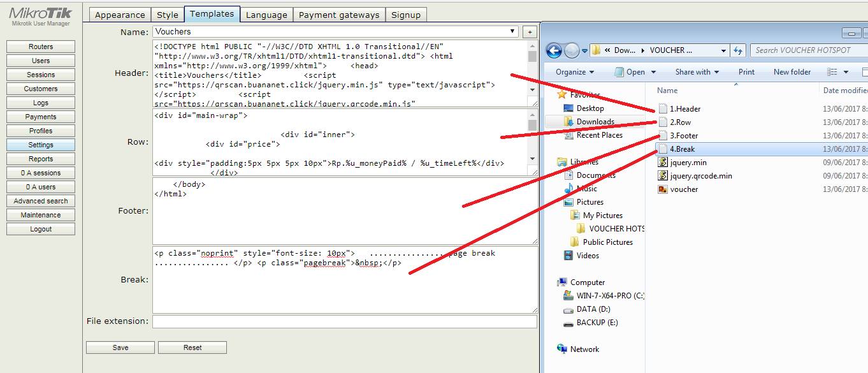Open the Reports page

coord(41,159)
